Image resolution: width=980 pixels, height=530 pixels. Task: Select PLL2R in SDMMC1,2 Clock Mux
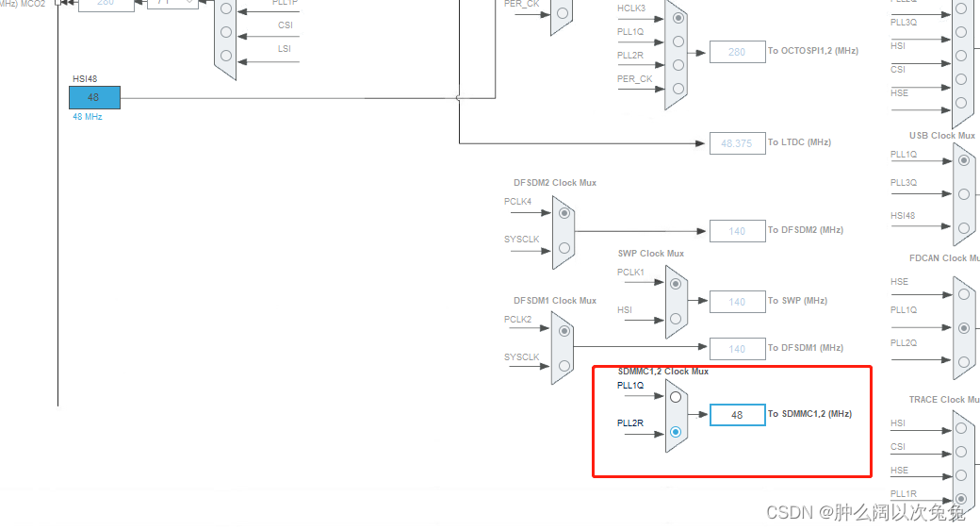coord(676,432)
